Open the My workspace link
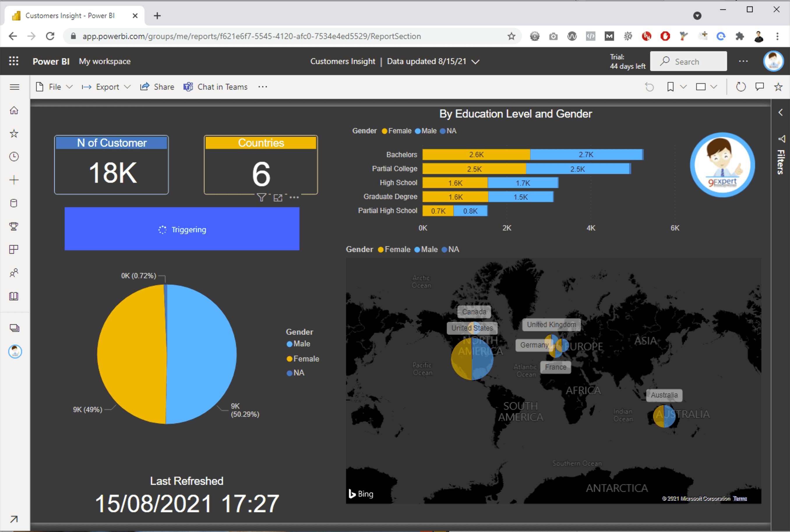 [105, 61]
